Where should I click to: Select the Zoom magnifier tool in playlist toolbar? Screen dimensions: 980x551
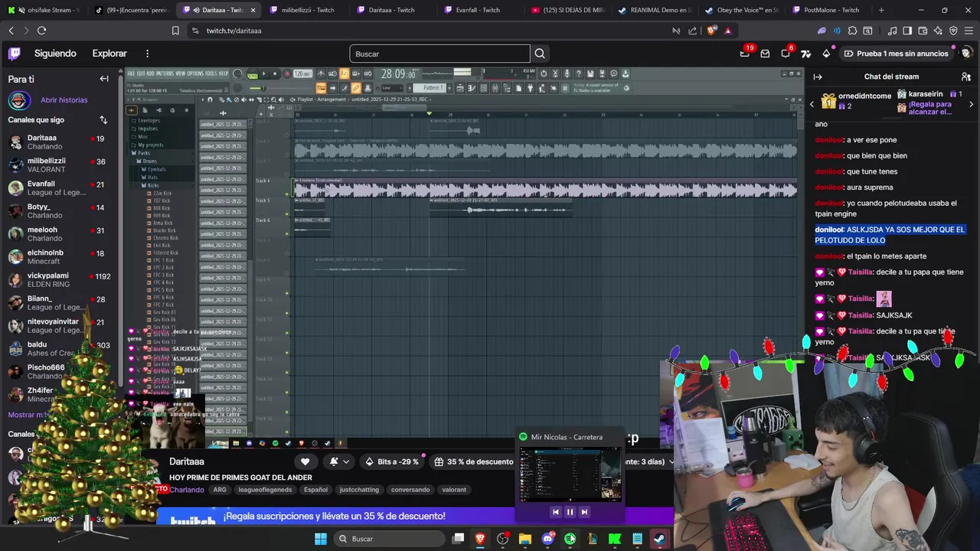(273, 99)
